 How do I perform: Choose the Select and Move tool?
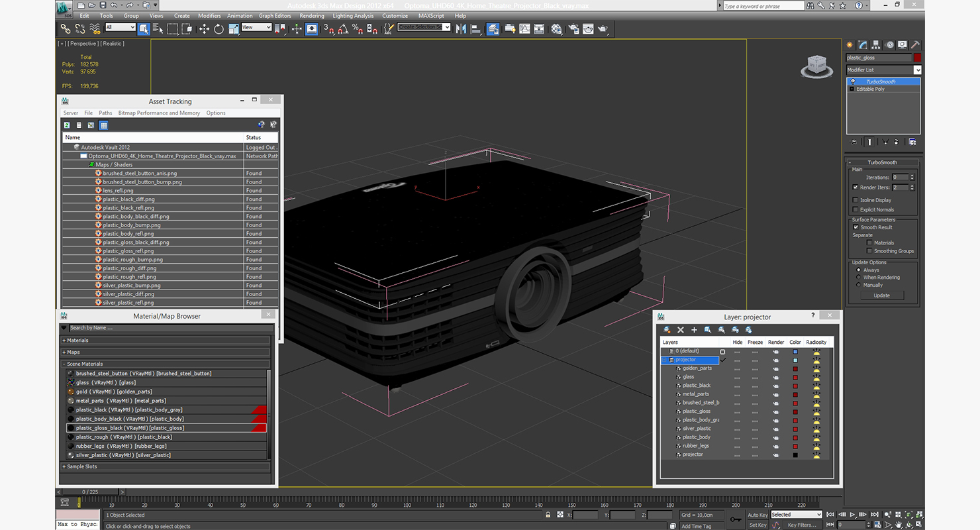(x=204, y=29)
